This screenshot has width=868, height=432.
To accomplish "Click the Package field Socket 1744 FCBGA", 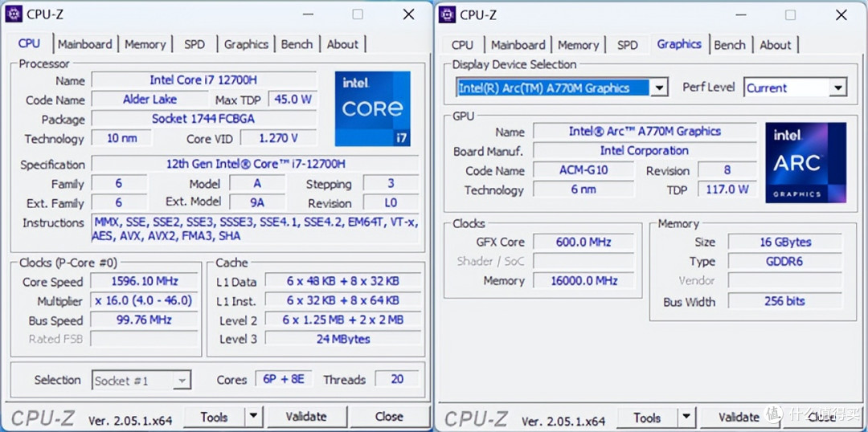I will 203,119.
